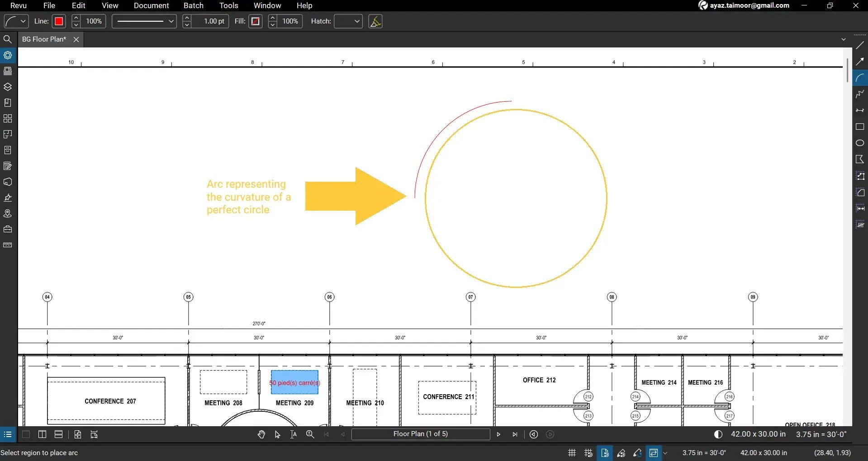Viewport: 868px width, 461px height.
Task: Select the Ellipse tool
Action: click(860, 143)
